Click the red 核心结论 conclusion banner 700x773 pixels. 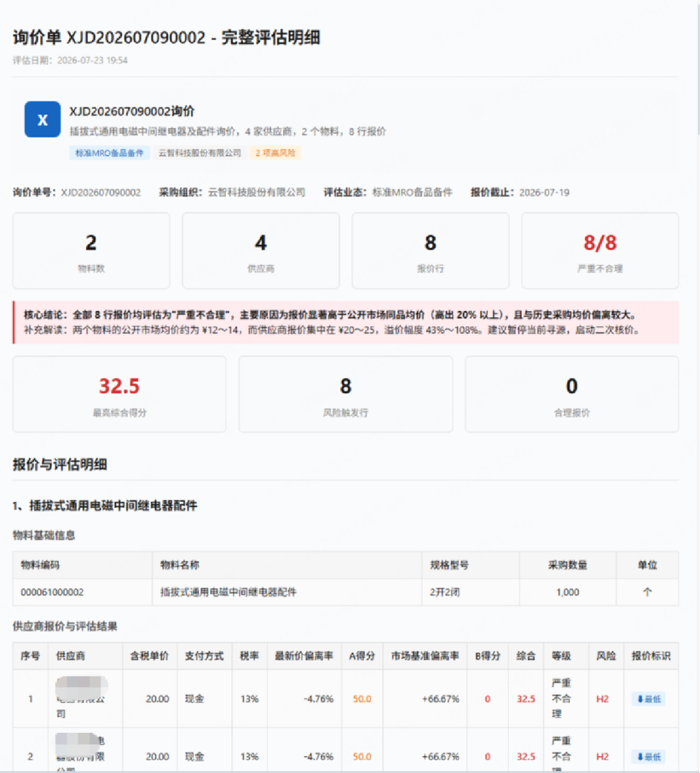(346, 322)
